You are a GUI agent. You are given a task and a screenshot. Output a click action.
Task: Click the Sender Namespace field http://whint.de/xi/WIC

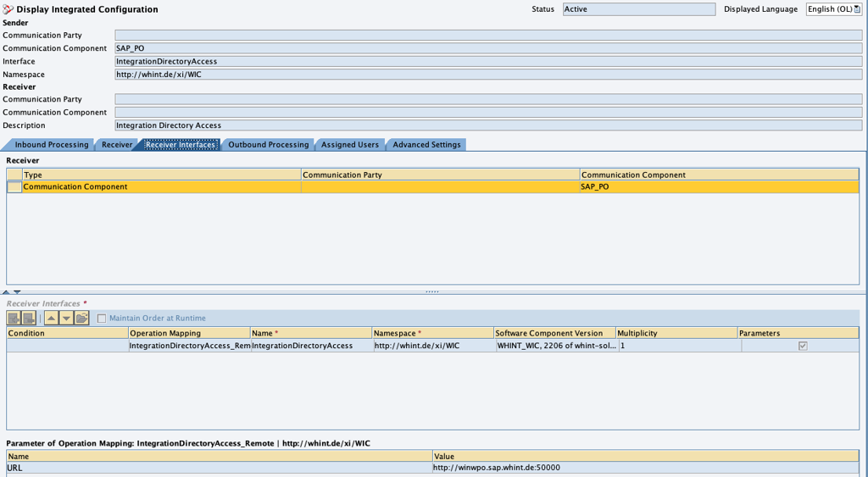tap(488, 75)
